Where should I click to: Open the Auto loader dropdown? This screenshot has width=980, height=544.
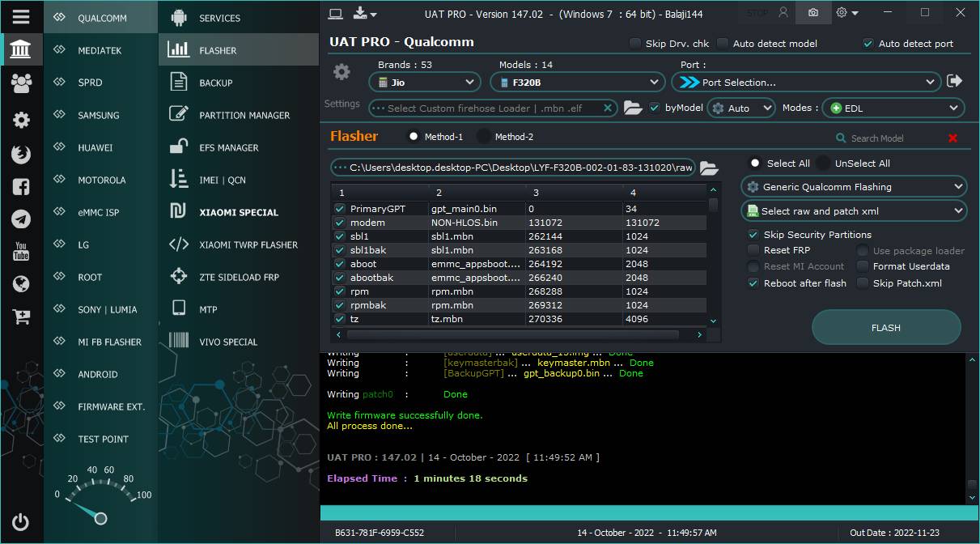[742, 108]
